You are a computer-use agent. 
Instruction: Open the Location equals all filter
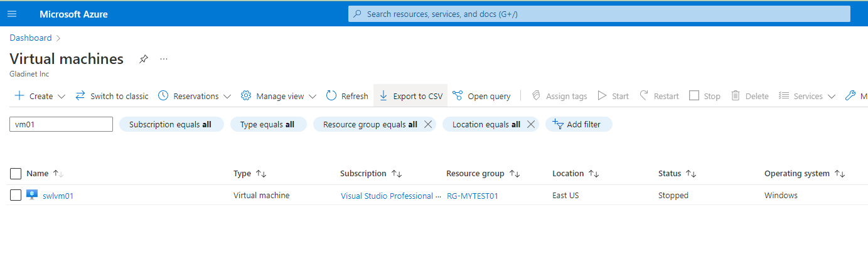(486, 124)
